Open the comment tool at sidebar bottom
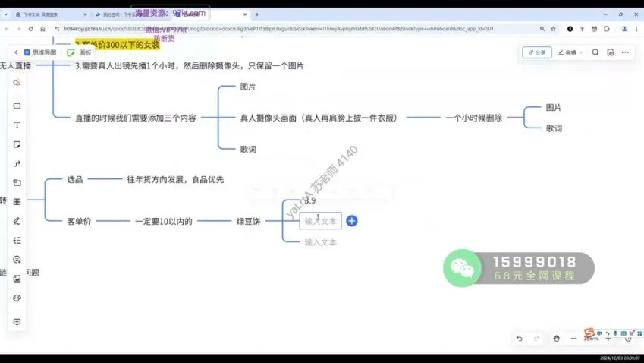 tap(17, 322)
